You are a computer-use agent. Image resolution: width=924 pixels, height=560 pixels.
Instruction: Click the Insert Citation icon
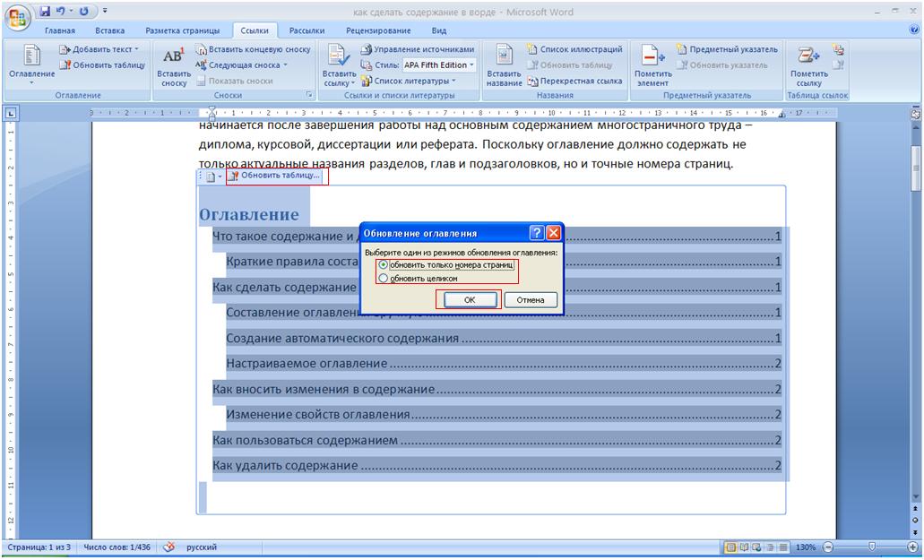click(338, 58)
